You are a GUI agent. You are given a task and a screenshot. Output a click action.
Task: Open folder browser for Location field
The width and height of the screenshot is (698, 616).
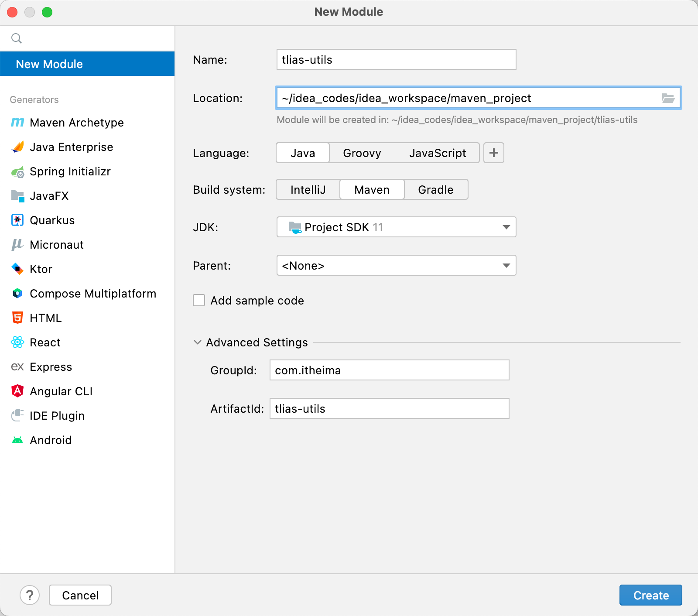coord(668,98)
